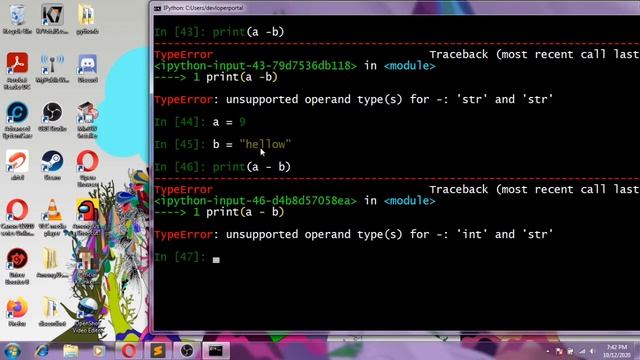This screenshot has height=360, width=640.
Task: Open the Recycle Bin desktop icon
Action: [x=17, y=19]
